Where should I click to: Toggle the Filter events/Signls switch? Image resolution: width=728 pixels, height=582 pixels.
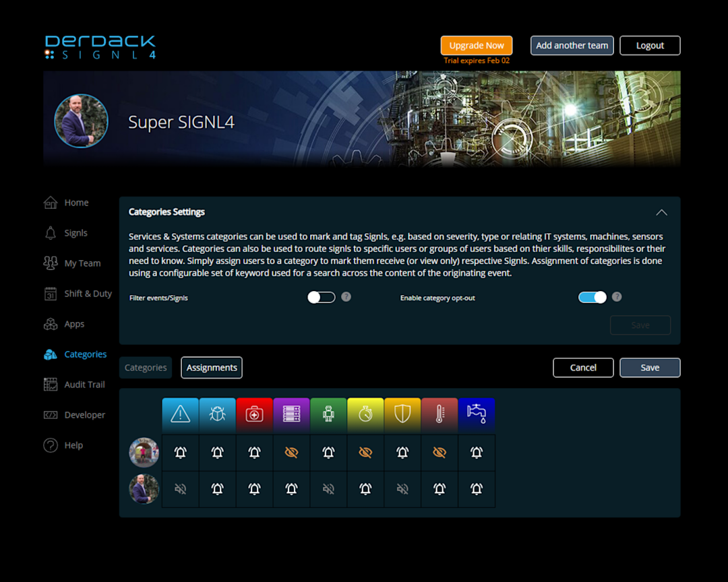click(x=322, y=297)
